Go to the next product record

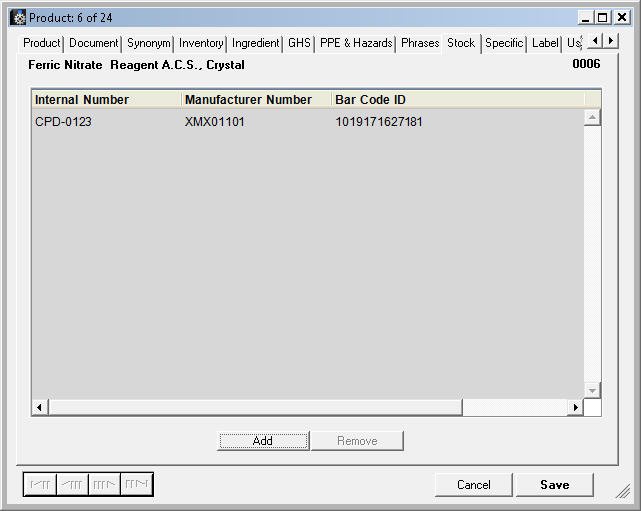pyautogui.click(x=104, y=485)
